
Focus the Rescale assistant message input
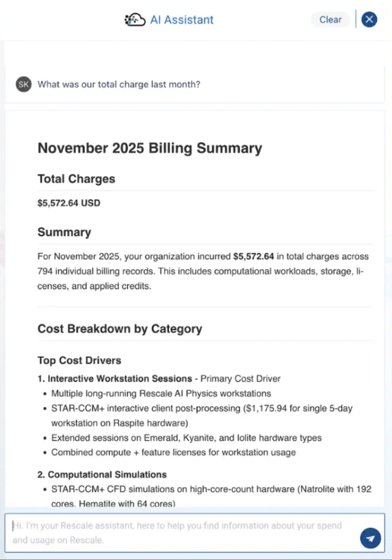click(182, 533)
